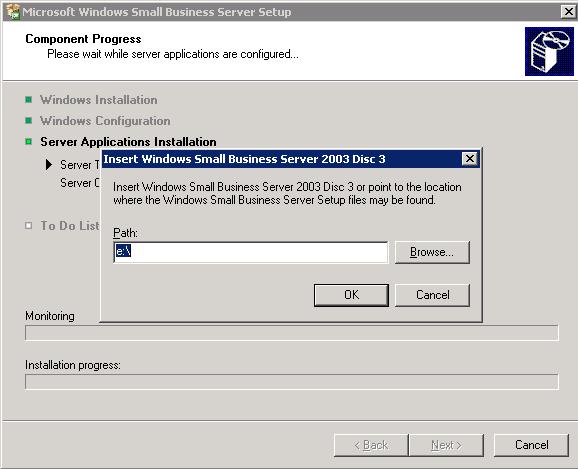Click OK in the Insert Disc dialog
Viewport: 578px width, 469px height.
351,295
